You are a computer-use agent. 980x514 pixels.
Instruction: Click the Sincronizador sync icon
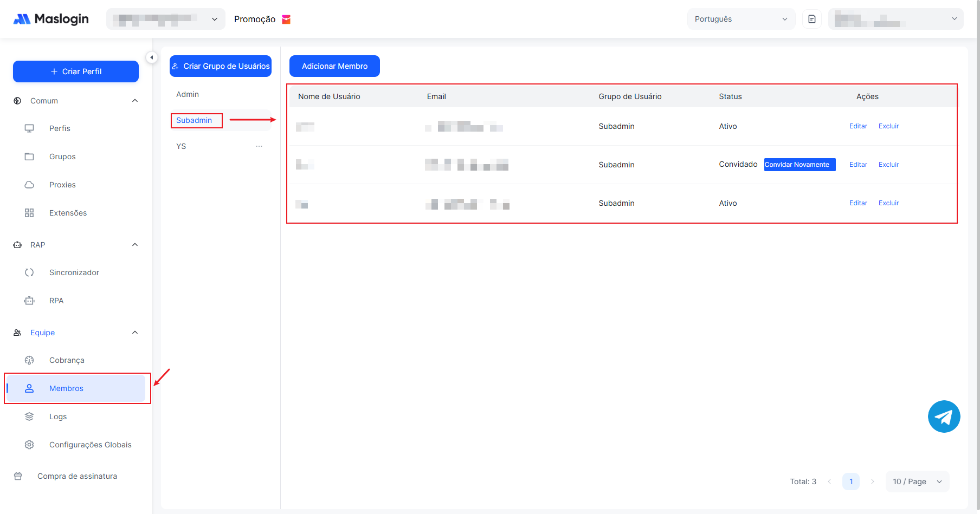(29, 272)
